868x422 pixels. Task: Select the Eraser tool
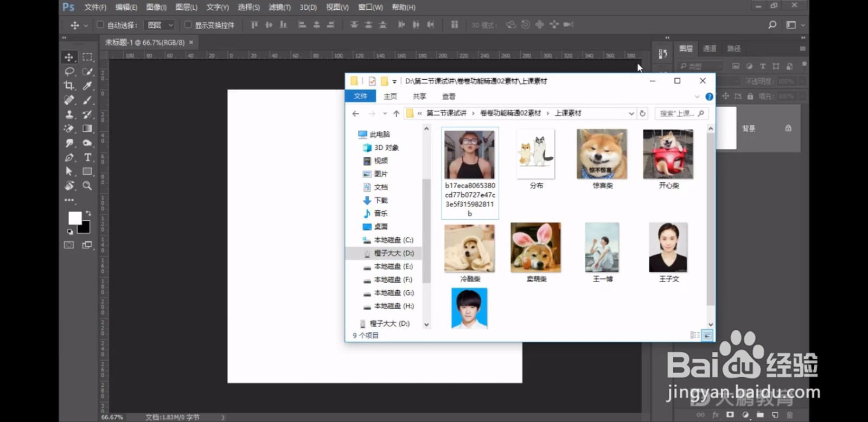[69, 129]
